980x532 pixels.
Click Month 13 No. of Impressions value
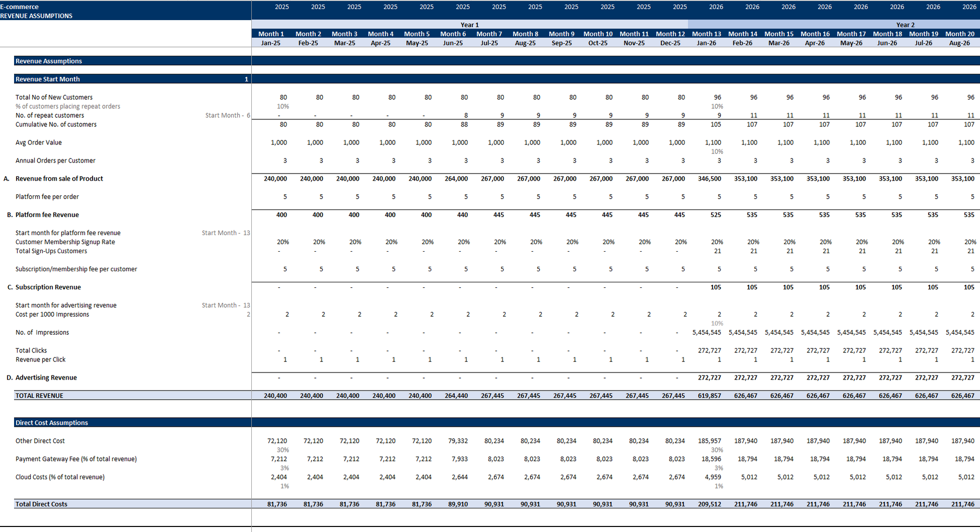click(707, 332)
